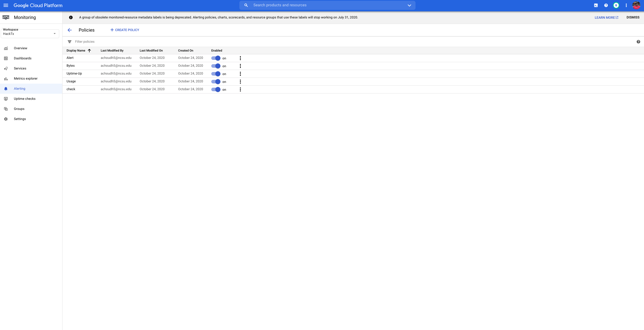Activate Cloud Shell terminal icon

[x=596, y=5]
